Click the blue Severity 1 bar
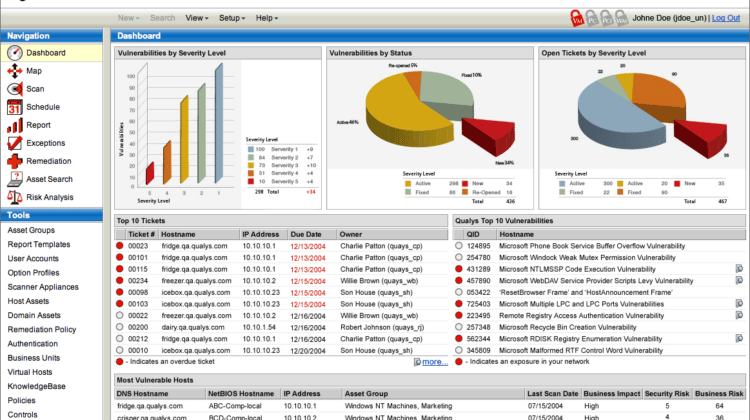The height and width of the screenshot is (420, 750). [219, 124]
